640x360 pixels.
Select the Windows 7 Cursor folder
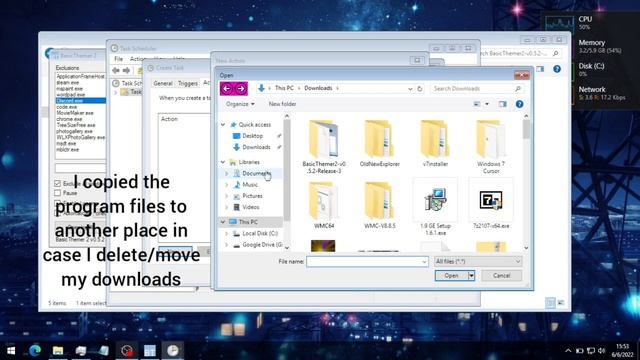pos(491,147)
